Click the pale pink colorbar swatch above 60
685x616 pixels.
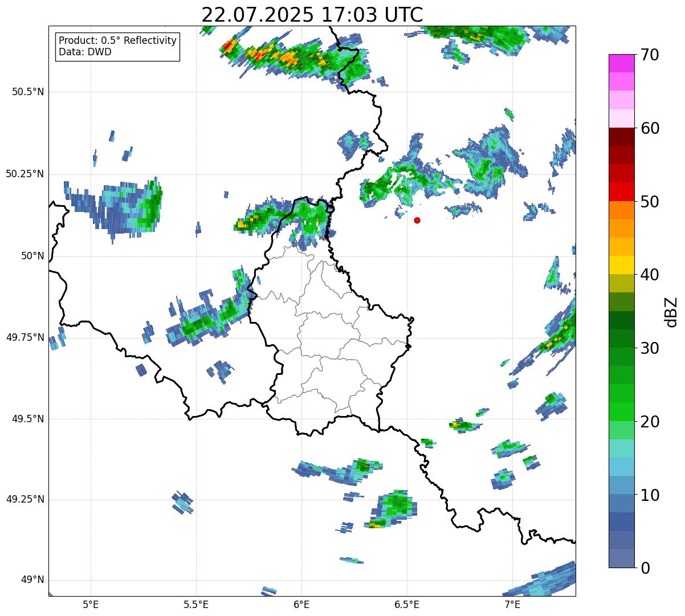(x=621, y=119)
